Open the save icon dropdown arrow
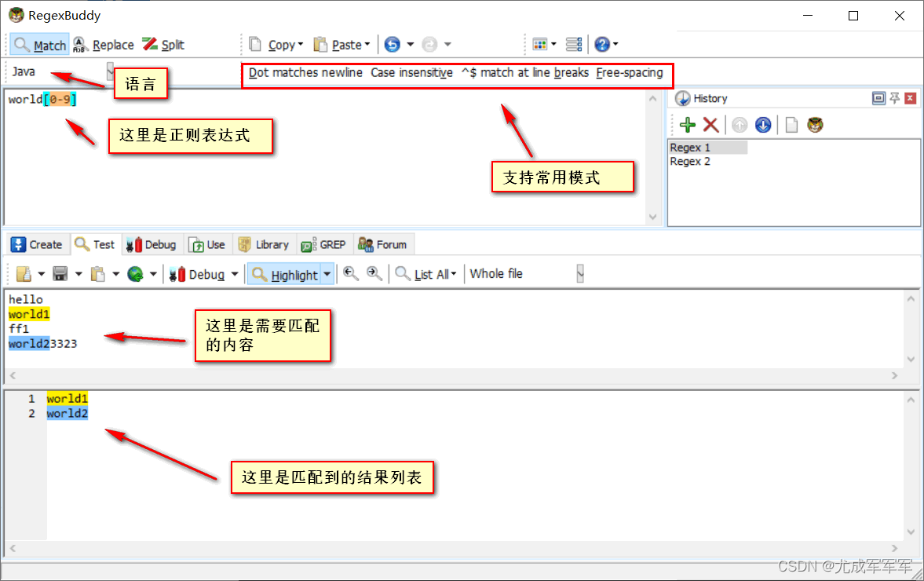This screenshot has width=924, height=581. pos(78,274)
